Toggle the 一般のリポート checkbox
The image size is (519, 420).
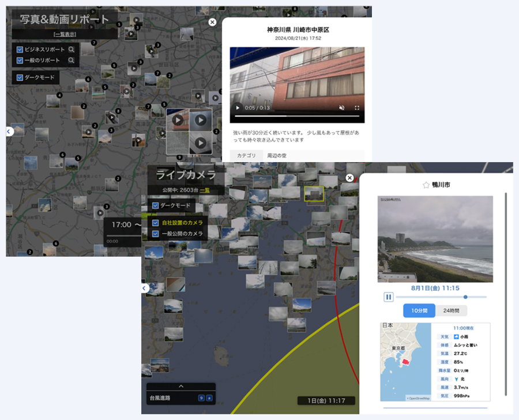coord(20,60)
